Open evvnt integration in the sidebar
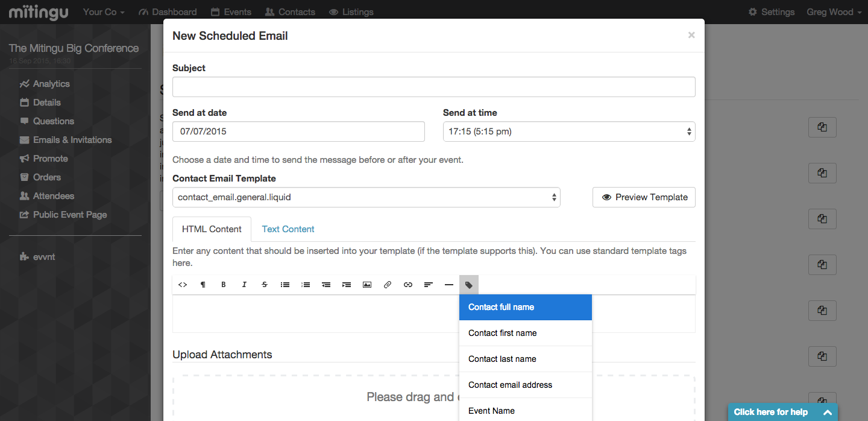 pyautogui.click(x=37, y=257)
